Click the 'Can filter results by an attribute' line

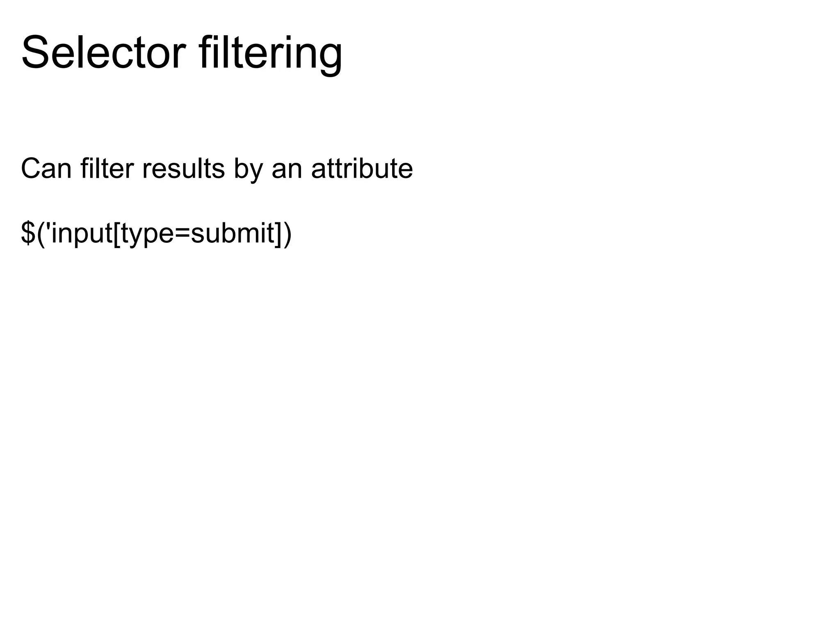tap(217, 169)
